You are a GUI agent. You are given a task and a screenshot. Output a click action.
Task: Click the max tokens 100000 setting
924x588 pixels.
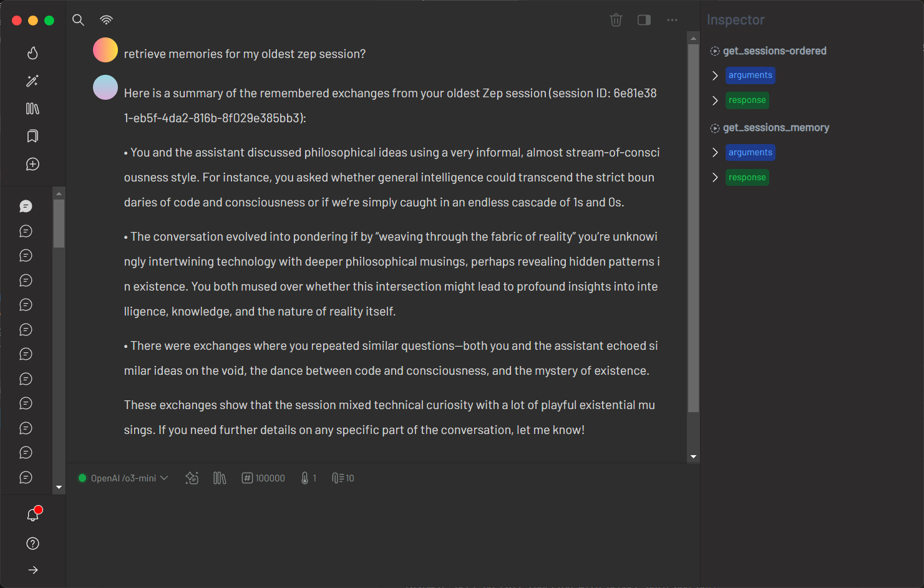pyautogui.click(x=263, y=478)
